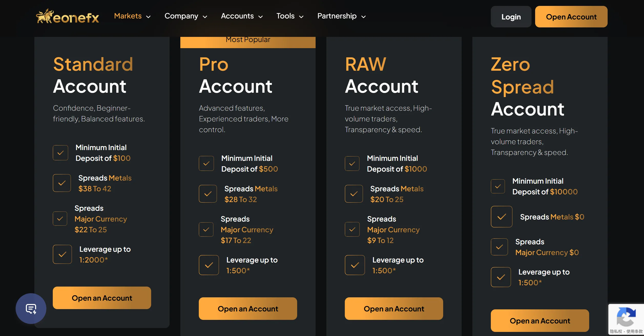Click checkbox beside RAW $1000 minimum deposit
The image size is (644, 336).
point(352,163)
